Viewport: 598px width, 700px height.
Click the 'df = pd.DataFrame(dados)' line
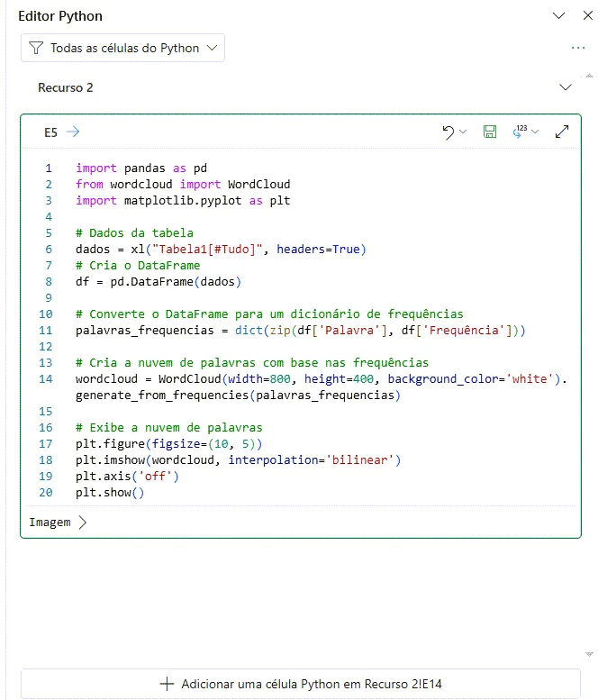tap(159, 282)
